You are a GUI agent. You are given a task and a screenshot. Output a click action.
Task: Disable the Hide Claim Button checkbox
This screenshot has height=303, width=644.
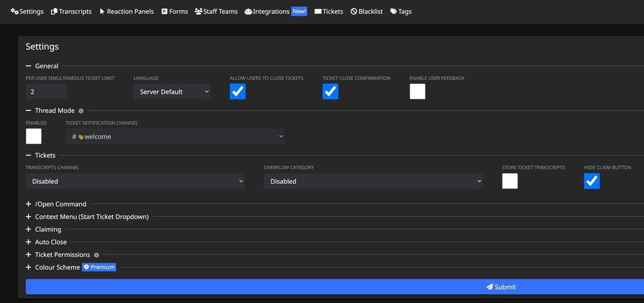(x=592, y=181)
